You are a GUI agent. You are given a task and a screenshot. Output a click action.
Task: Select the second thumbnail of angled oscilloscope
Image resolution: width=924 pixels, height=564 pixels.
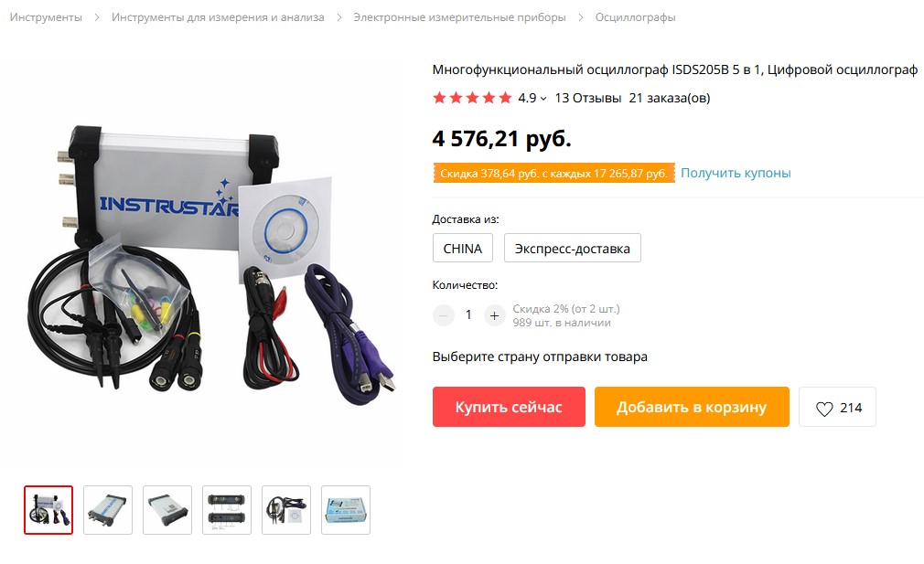pos(108,510)
